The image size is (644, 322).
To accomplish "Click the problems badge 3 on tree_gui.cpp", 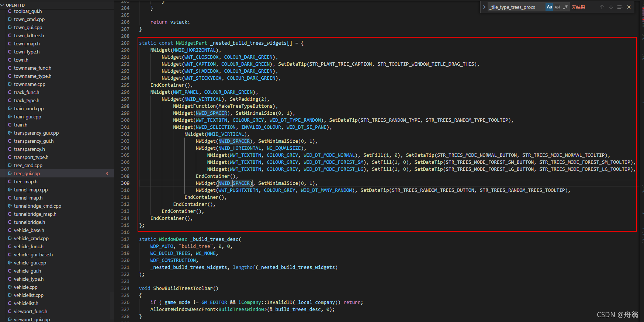I will (x=107, y=173).
